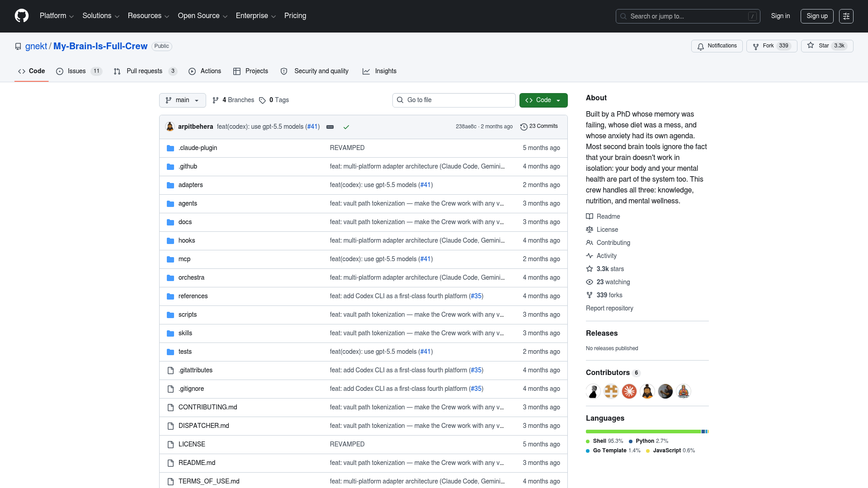Expand the Resources menu
This screenshot has height=488, width=868.
pos(148,16)
